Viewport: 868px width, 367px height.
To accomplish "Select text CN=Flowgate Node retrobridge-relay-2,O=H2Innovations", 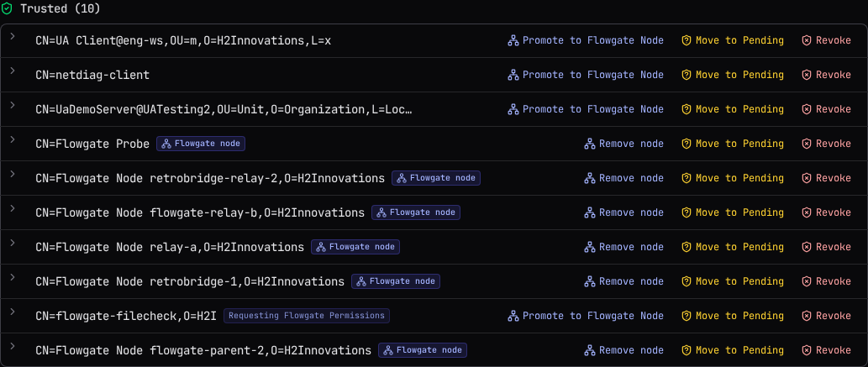I will (210, 178).
